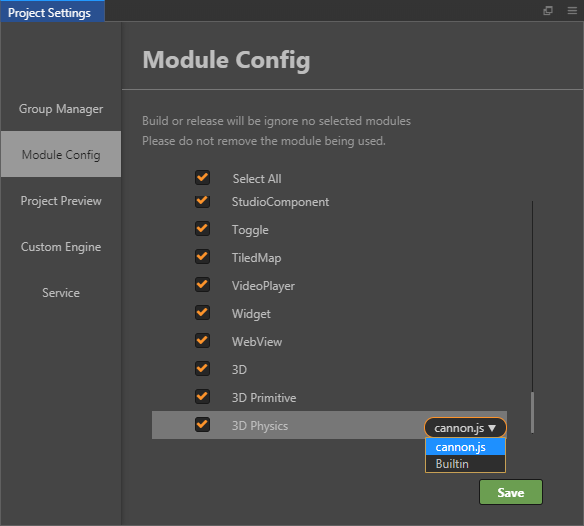Collapse the cannon.js physics engine dropdown

[x=465, y=428]
